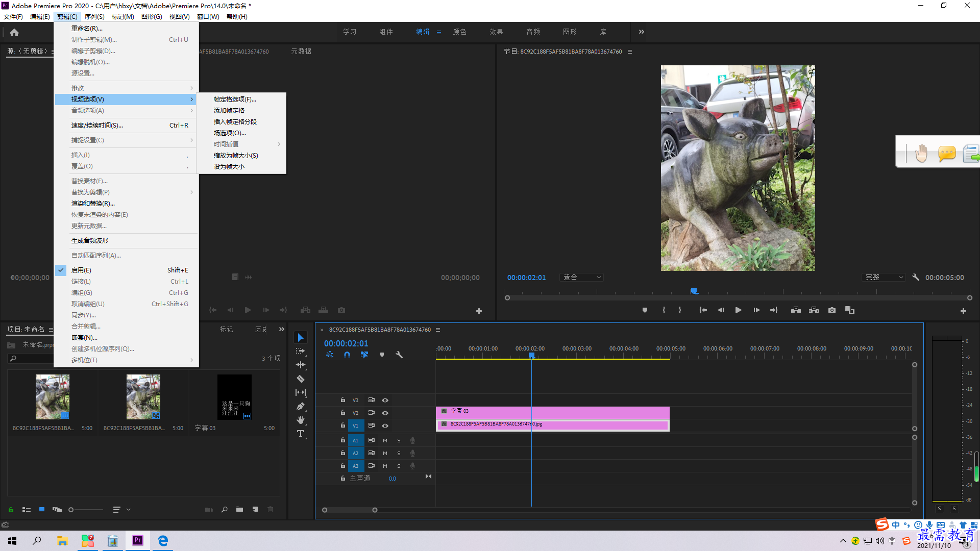Open File Explorer from taskbar

click(62, 541)
